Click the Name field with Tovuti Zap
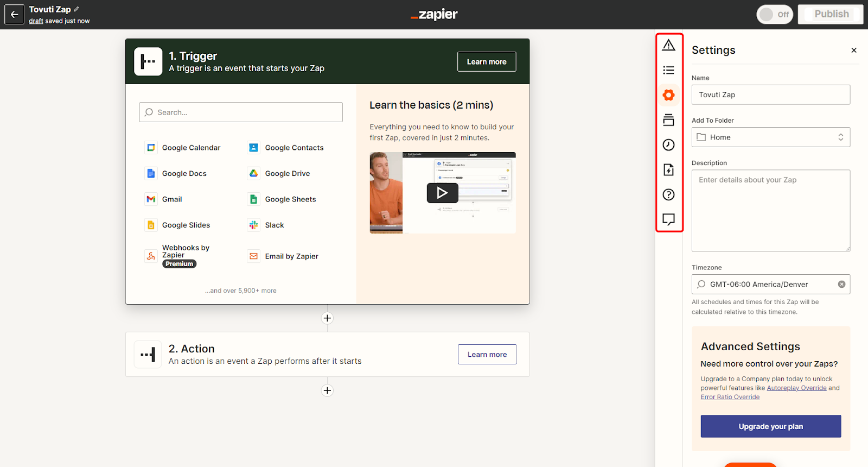868x467 pixels. pos(771,94)
